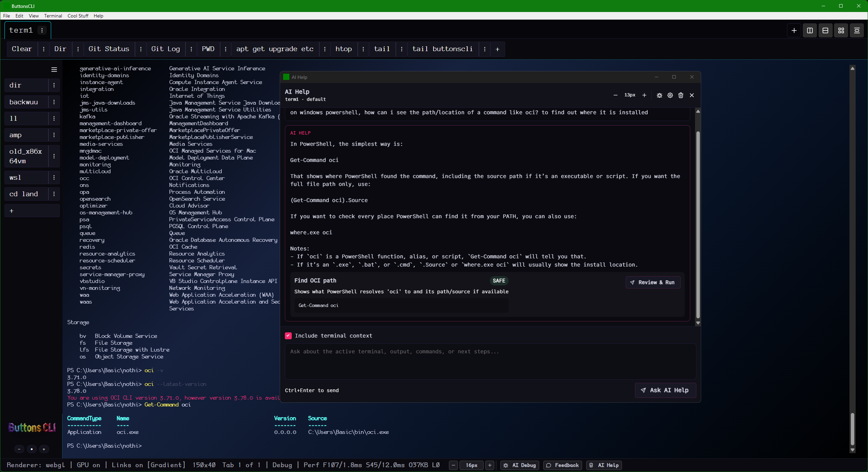Viewport: 868px width, 472px height.
Task: Open Feedback from the status bar
Action: [x=563, y=465]
